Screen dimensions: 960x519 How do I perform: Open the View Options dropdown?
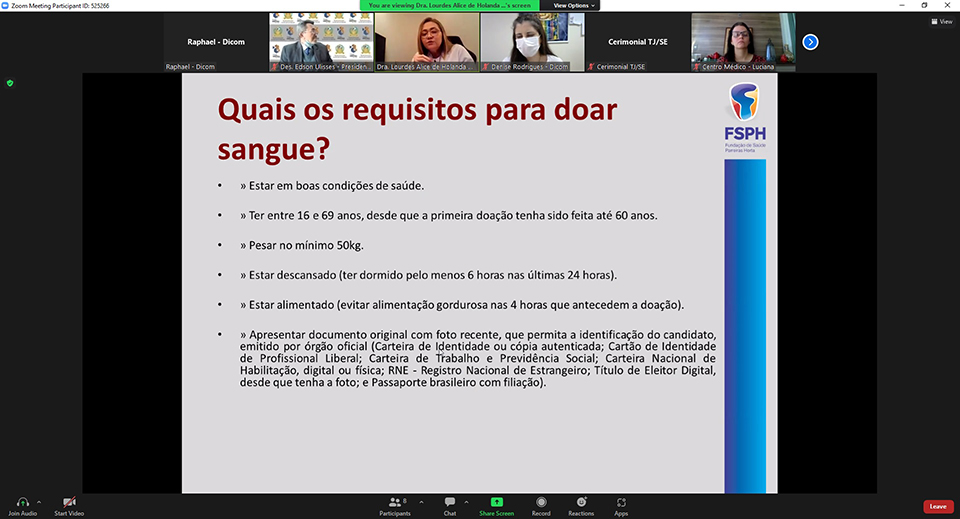pyautogui.click(x=573, y=5)
